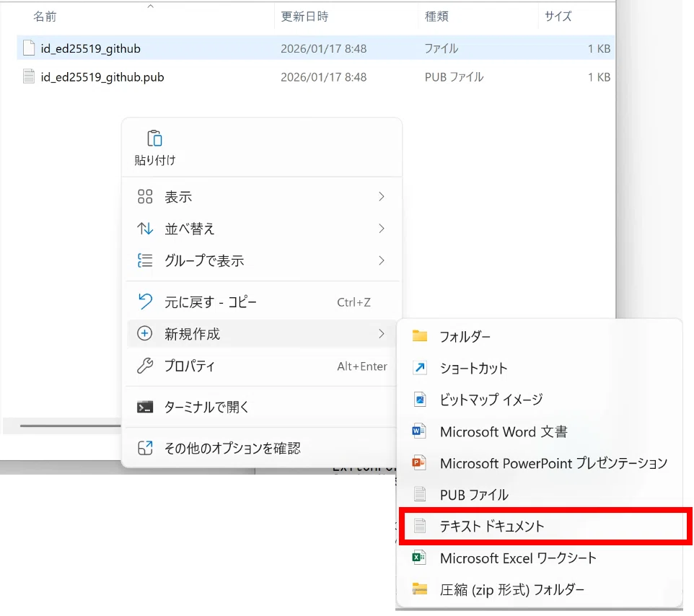Viewport: 694px width, 616px height.
Task: Expand the グループで表示 submenu arrow
Action: pyautogui.click(x=382, y=260)
